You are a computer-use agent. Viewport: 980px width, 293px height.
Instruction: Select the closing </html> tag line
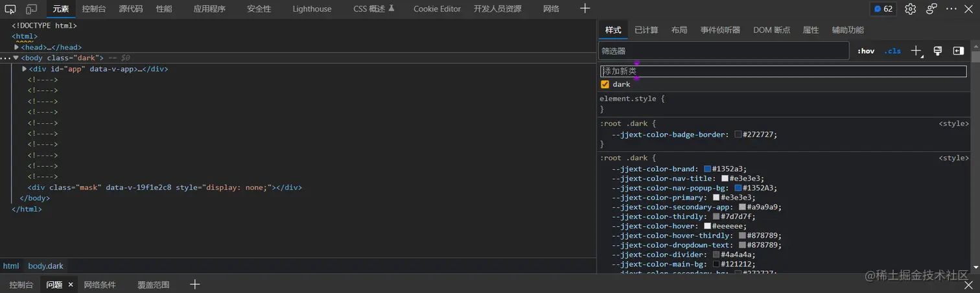(x=27, y=209)
